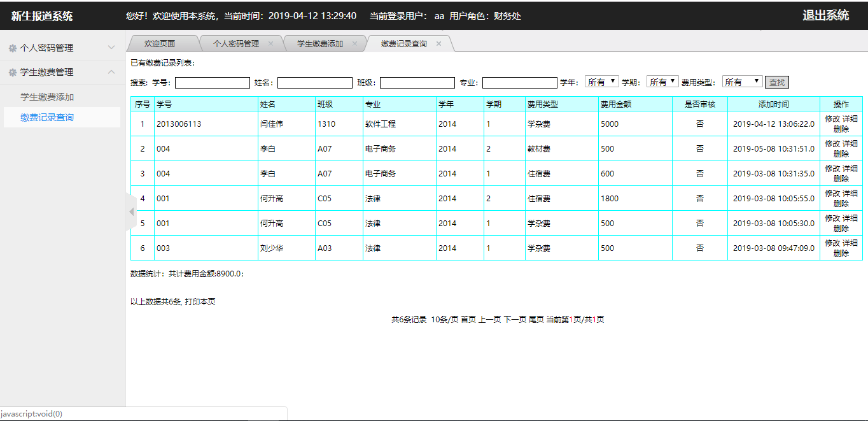Click gear icon beside 个人密码管理
868x421 pixels.
[13, 48]
